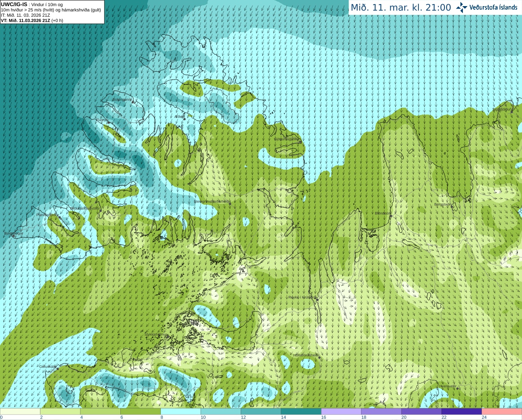The height and width of the screenshot is (420, 522).
Task: Select the Patreksfjörður station marker
Action: pos(60,217)
